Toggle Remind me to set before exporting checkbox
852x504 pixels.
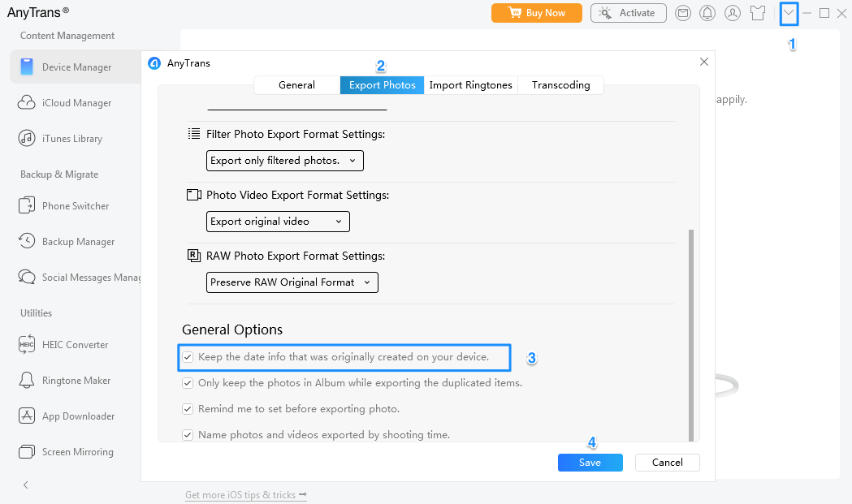[188, 409]
